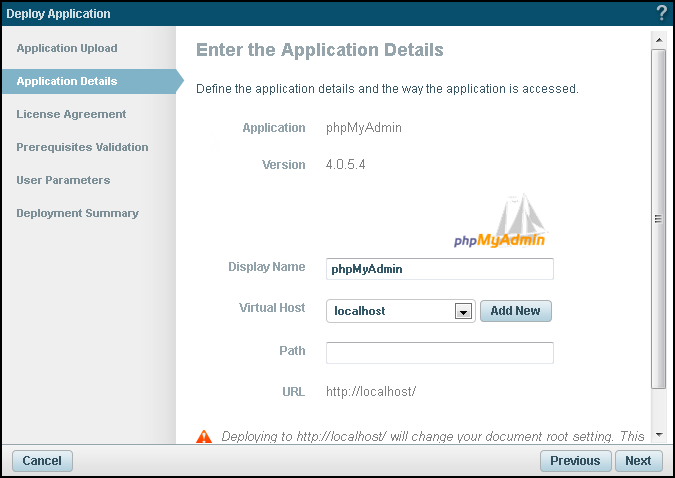The height and width of the screenshot is (478, 675).
Task: Jump to Deployment Summary step
Action: click(x=77, y=213)
